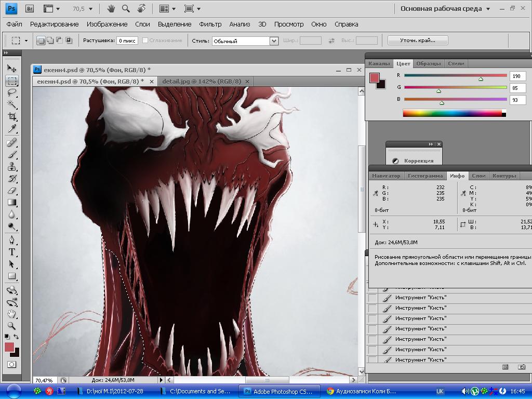Click the R slider in Color panel
Screen dimensions: 532x399
[455, 76]
